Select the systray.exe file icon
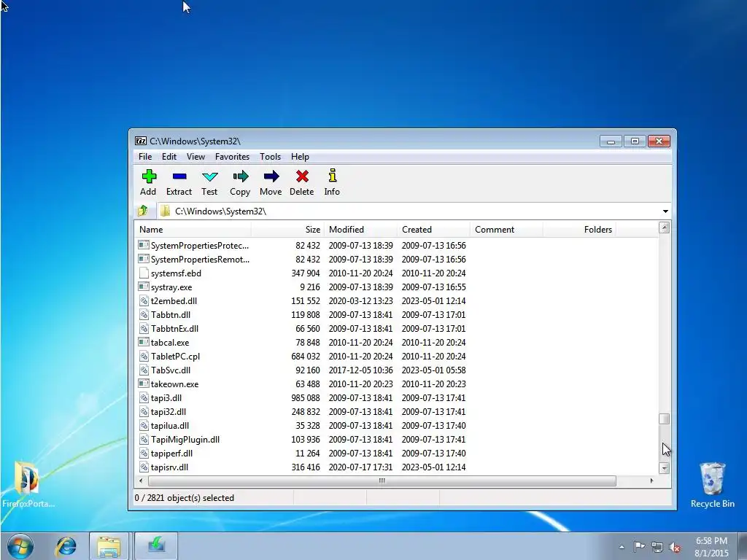747x560 pixels. 144,287
